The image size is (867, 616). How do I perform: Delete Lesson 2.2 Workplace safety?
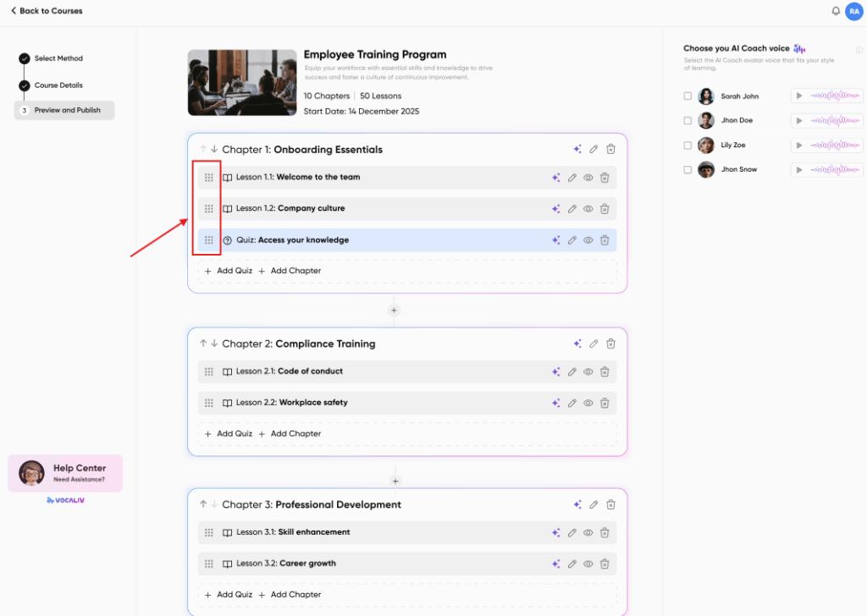[605, 403]
